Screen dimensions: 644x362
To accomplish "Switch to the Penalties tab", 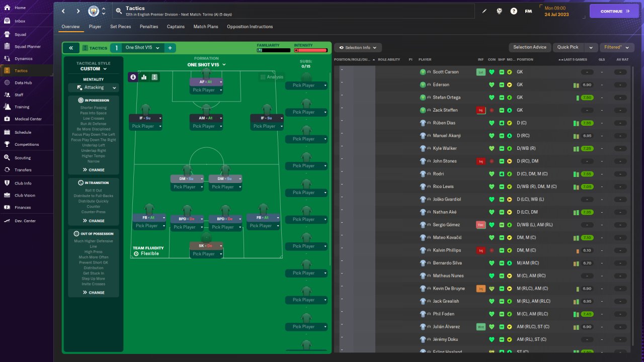I will tap(149, 27).
